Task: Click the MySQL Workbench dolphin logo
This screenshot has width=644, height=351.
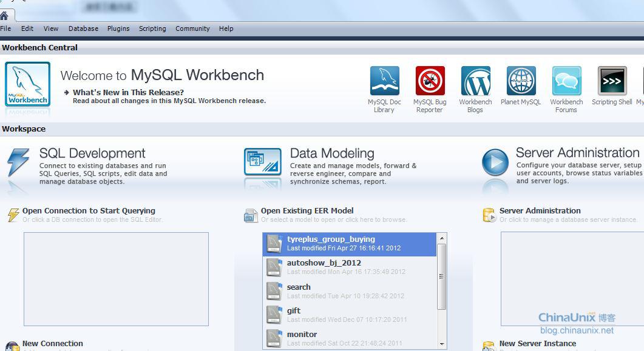Action: tap(27, 84)
